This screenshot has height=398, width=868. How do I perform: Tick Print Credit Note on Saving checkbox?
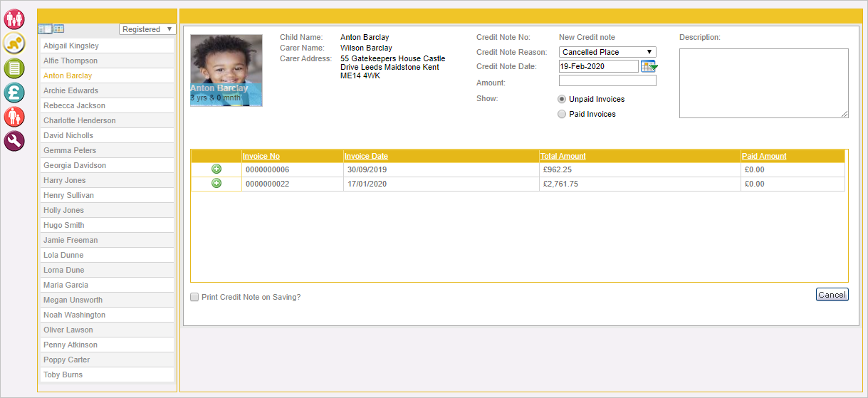point(194,297)
